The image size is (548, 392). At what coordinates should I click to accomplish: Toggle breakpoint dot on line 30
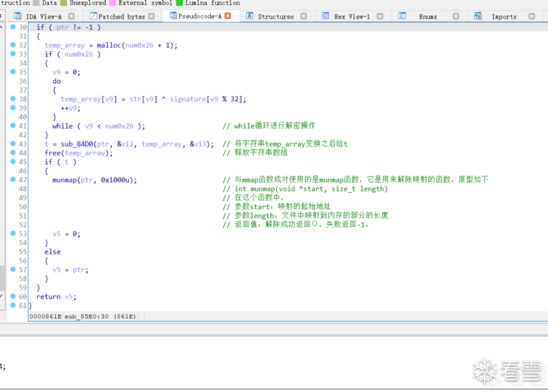coord(13,26)
